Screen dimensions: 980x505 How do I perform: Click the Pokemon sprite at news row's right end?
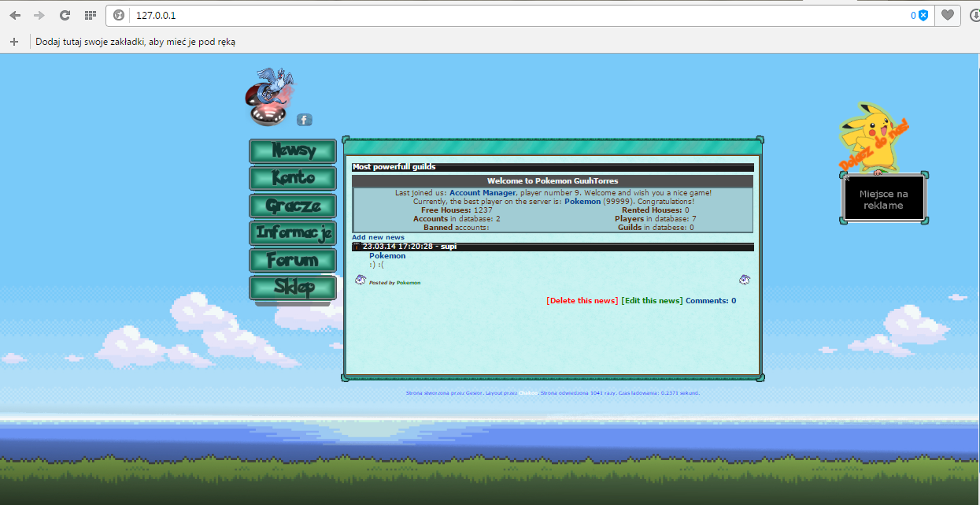tap(745, 280)
